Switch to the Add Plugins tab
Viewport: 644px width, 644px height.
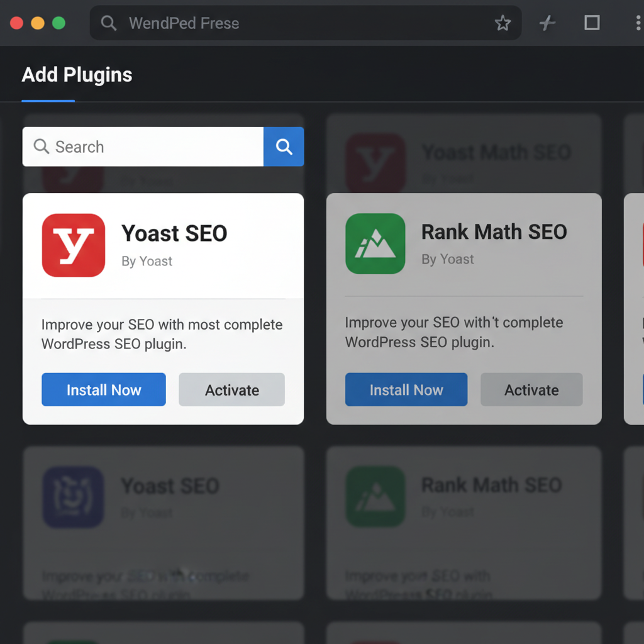tap(77, 75)
